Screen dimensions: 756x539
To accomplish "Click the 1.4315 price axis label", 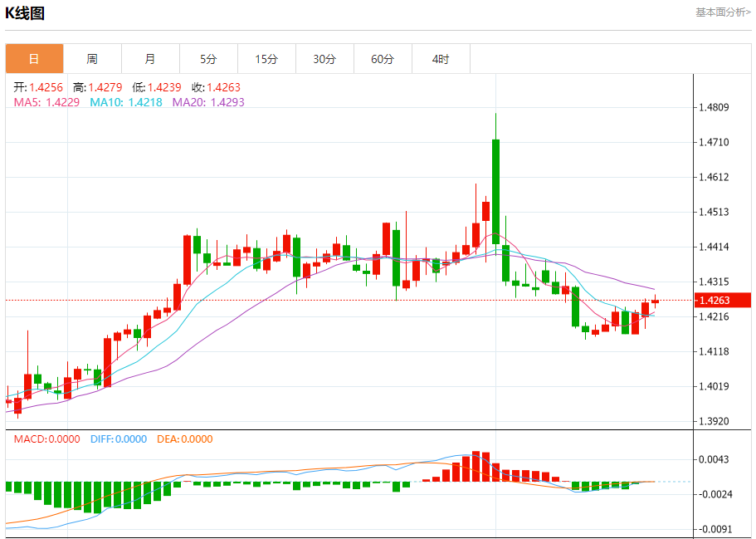I will tap(714, 282).
